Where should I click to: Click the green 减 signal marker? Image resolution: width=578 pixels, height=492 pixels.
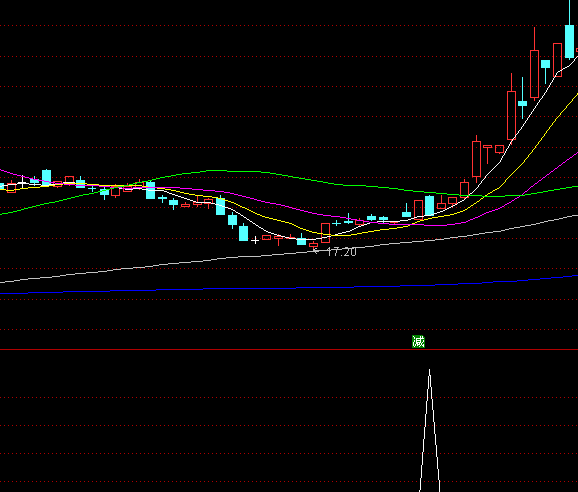click(x=418, y=342)
